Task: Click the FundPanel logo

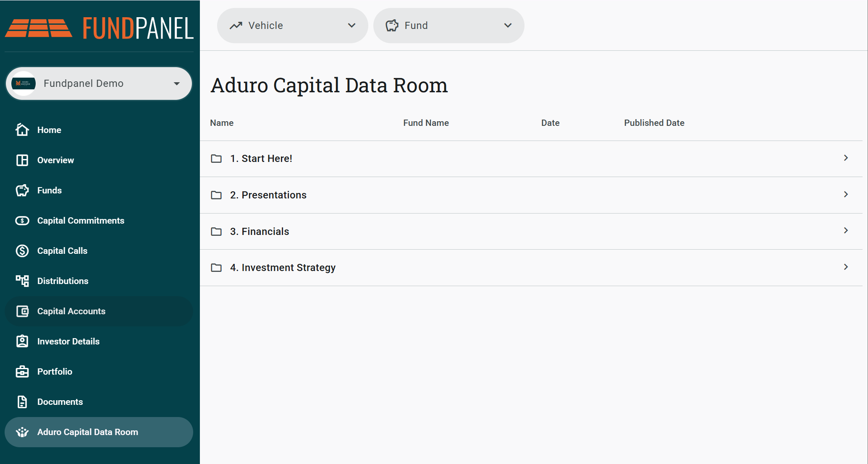Action: (x=99, y=28)
